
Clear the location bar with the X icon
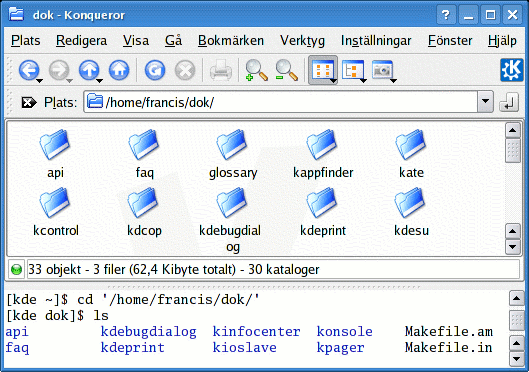29,102
